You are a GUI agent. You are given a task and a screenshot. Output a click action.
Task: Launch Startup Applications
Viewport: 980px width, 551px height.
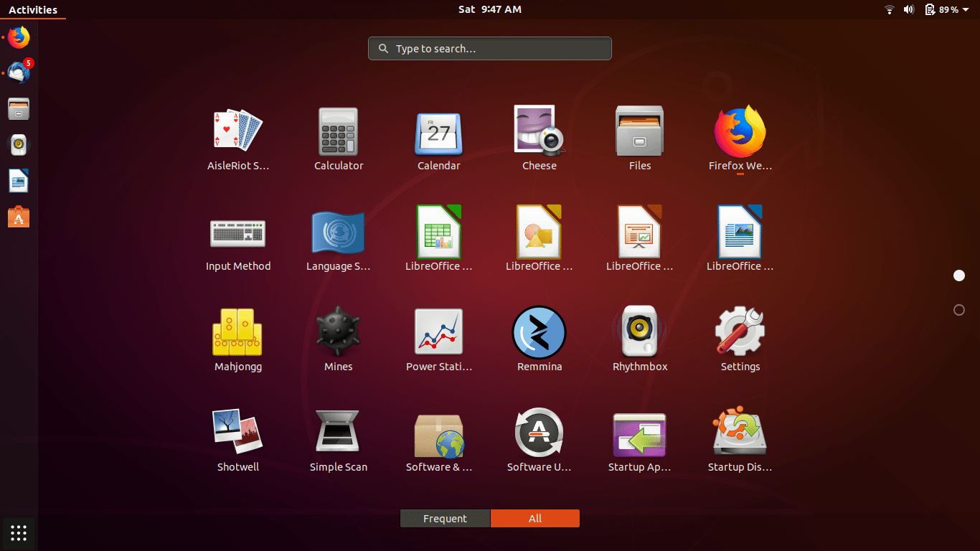tap(640, 441)
